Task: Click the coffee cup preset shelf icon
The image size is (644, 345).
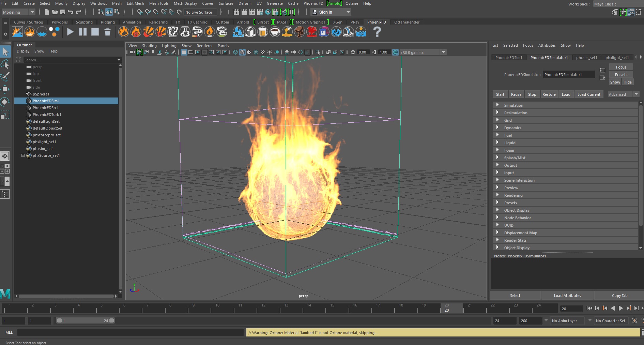Action: coord(275,32)
